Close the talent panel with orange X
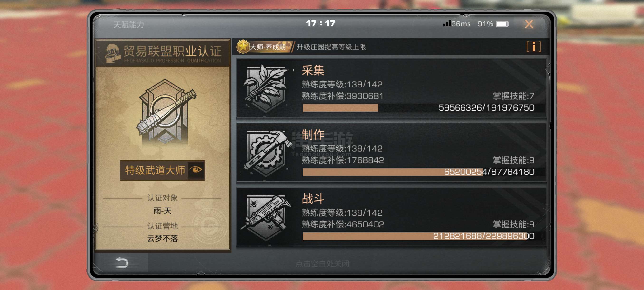Image resolution: width=644 pixels, height=290 pixels. (x=529, y=24)
